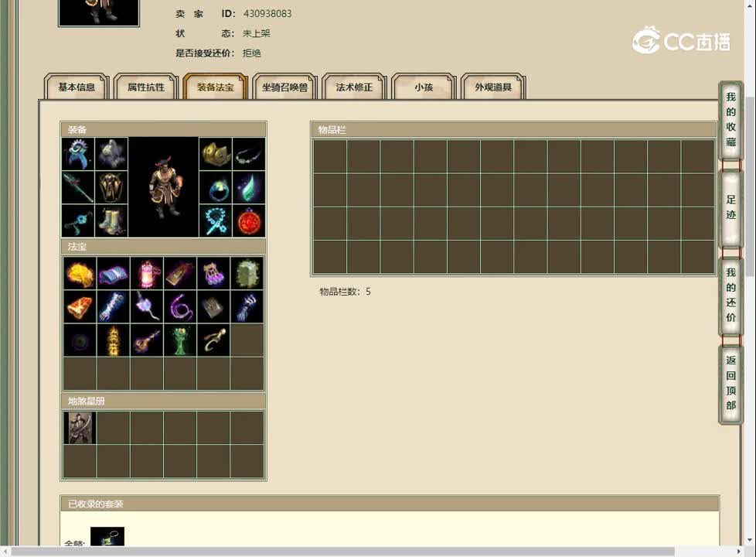Select the green lotus lamp 法宝 icon
This screenshot has height=557, width=756.
180,340
